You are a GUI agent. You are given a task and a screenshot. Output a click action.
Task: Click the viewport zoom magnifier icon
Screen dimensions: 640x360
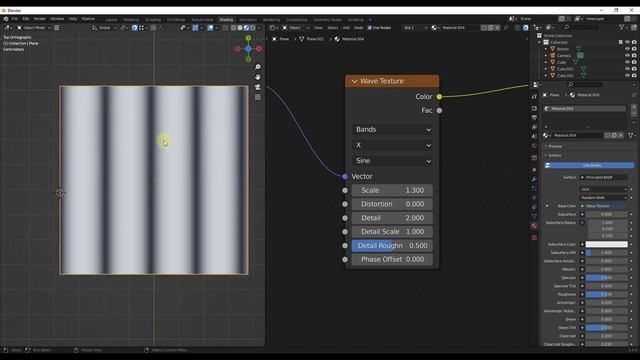click(x=258, y=67)
